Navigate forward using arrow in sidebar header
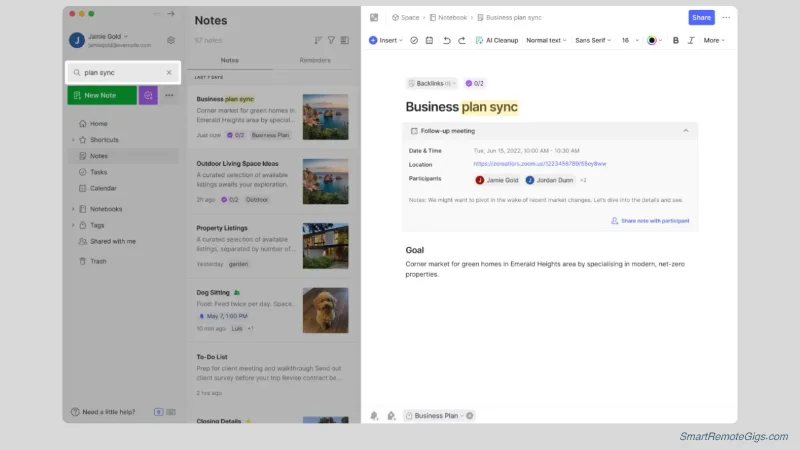The image size is (800, 450). point(171,14)
